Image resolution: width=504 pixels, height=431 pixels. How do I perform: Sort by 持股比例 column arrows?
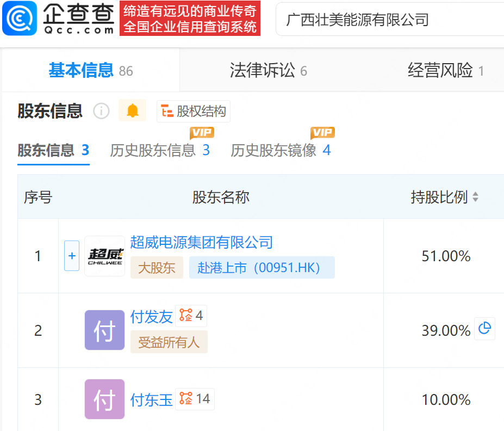[x=476, y=197]
